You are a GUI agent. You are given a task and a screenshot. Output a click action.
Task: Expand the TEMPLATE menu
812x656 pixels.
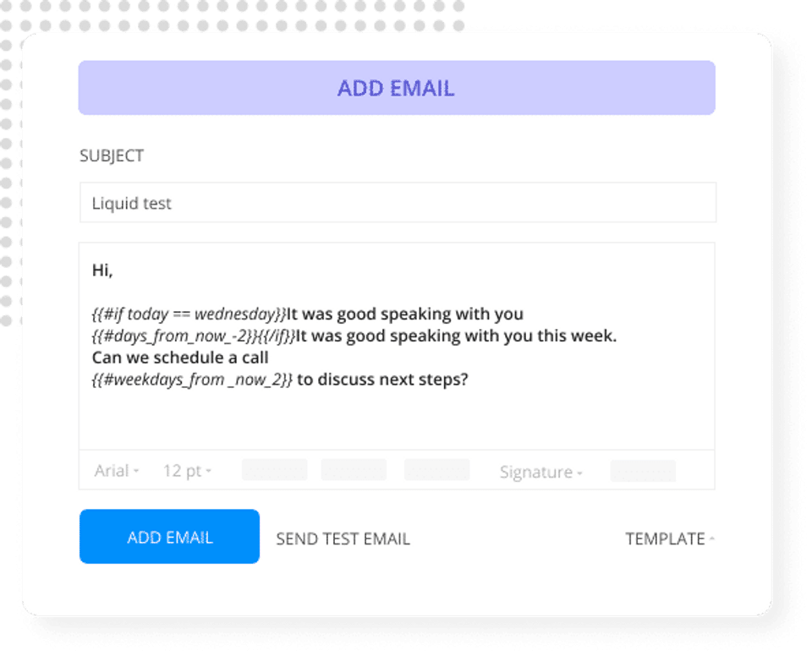pos(669,538)
